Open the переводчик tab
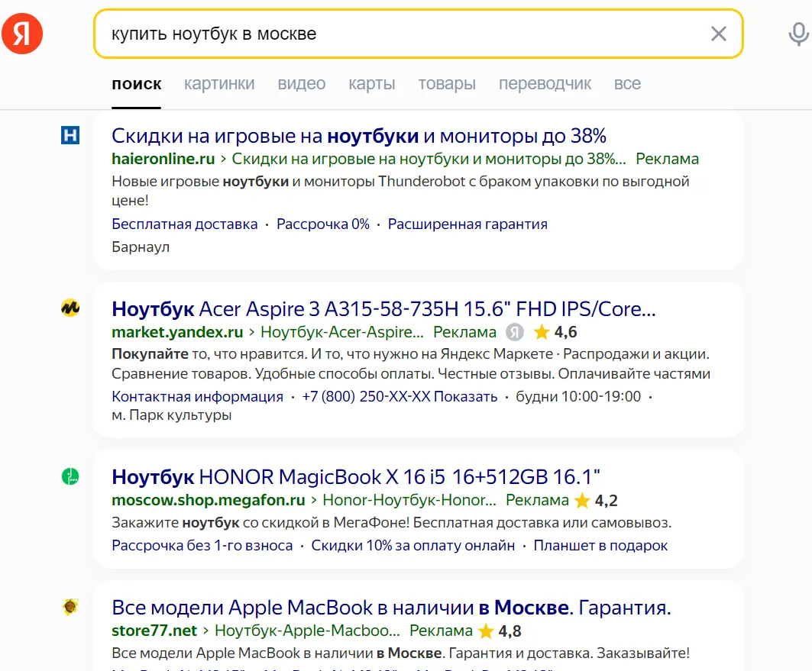This screenshot has height=671, width=812. tap(545, 84)
